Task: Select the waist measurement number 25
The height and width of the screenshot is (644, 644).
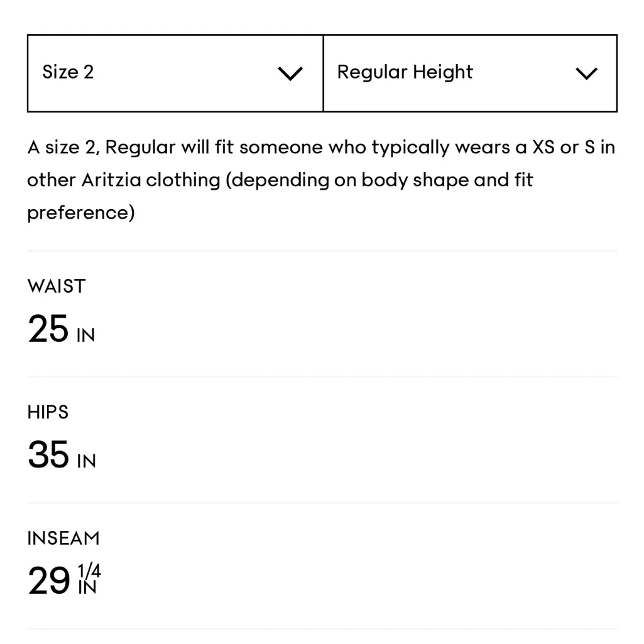Action: click(48, 329)
